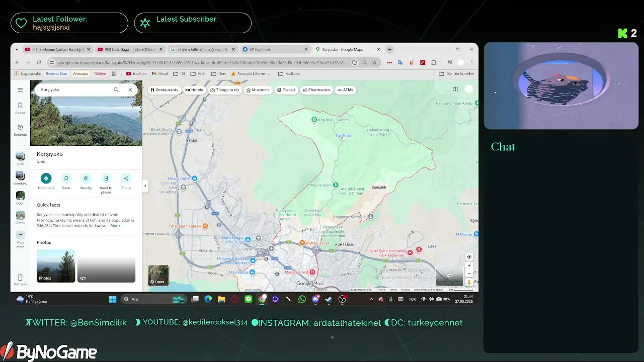Open WhatsApp from the taskbar
Screen dimensions: 644x362
pyautogui.click(x=302, y=299)
